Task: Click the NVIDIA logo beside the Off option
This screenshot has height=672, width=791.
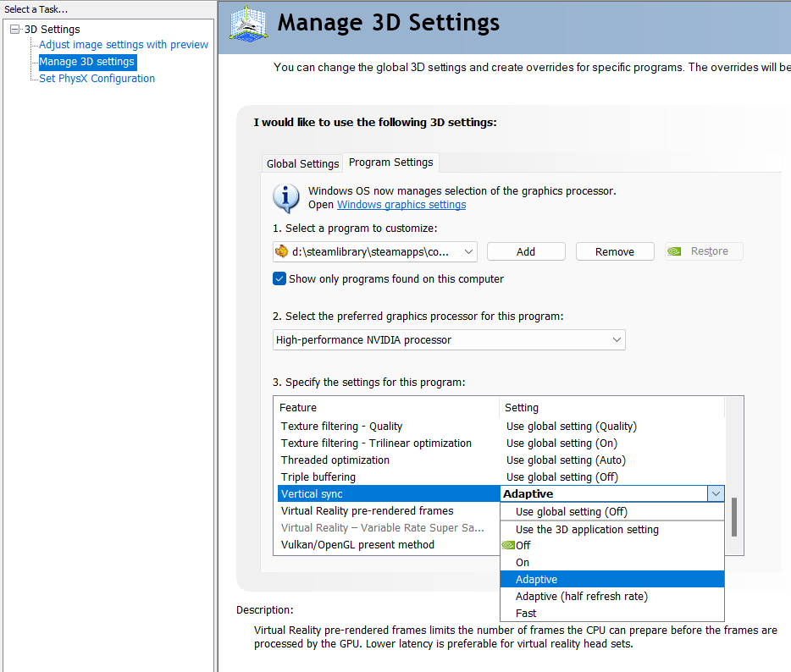Action: (x=508, y=546)
